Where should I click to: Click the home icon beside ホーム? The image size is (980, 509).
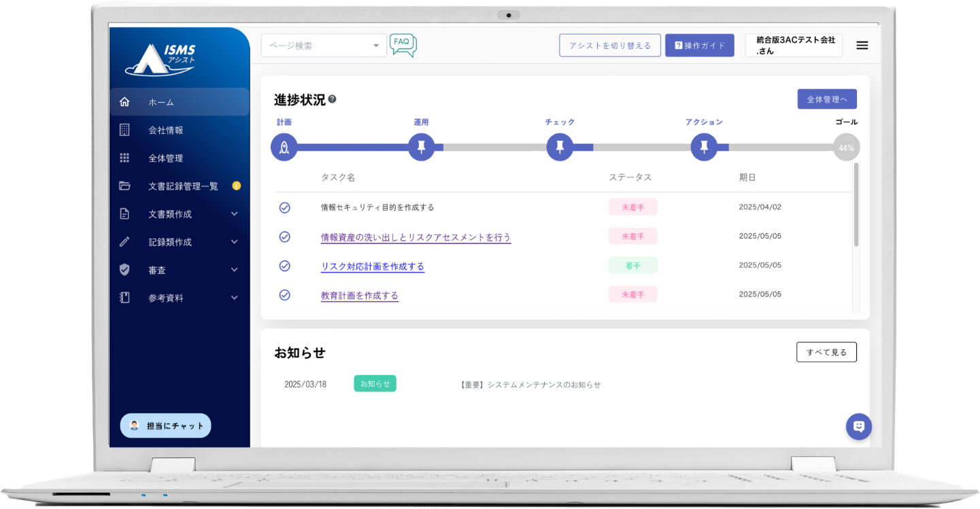pos(124,102)
